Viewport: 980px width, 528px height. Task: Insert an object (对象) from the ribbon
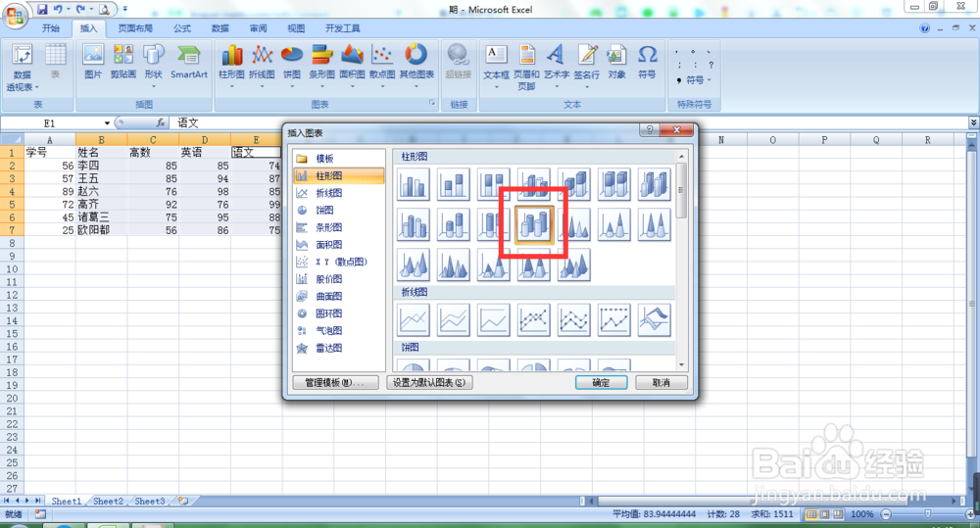click(x=616, y=62)
